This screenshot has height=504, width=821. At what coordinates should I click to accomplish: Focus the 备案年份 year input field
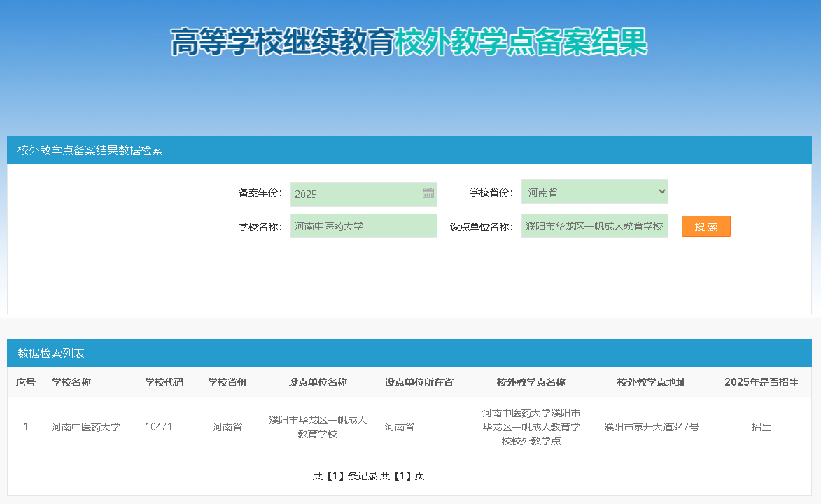point(356,194)
